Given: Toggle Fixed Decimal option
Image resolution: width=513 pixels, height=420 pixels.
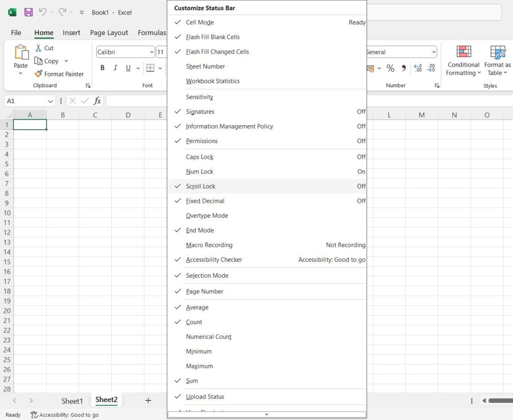Looking at the screenshot, I should [x=267, y=201].
